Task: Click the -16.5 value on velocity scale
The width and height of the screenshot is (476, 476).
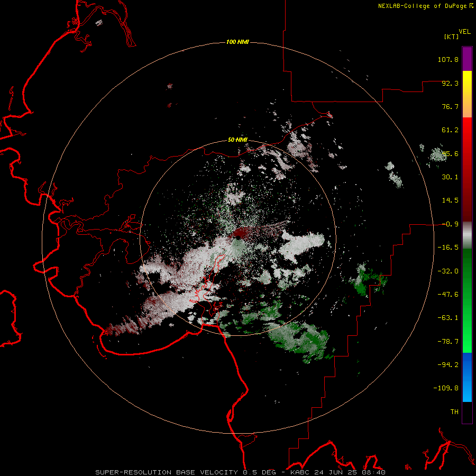Action: click(x=448, y=248)
